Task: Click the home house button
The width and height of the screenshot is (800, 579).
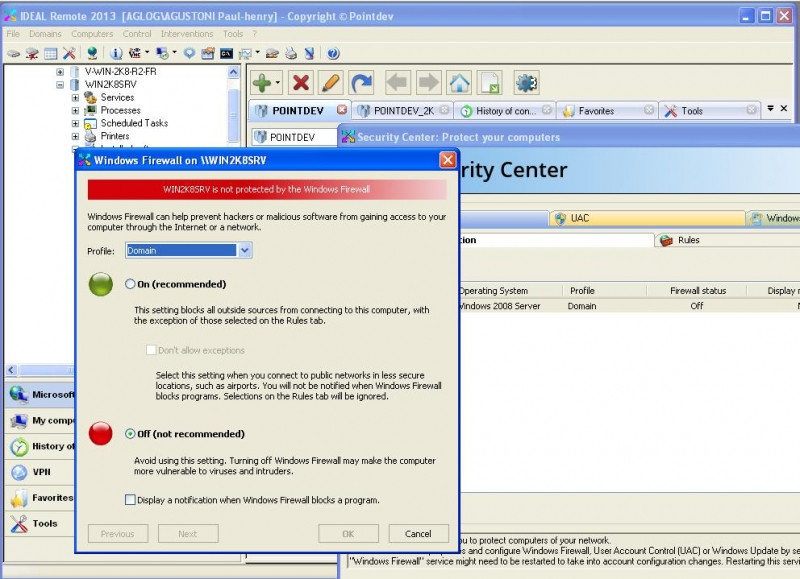Action: pos(459,83)
